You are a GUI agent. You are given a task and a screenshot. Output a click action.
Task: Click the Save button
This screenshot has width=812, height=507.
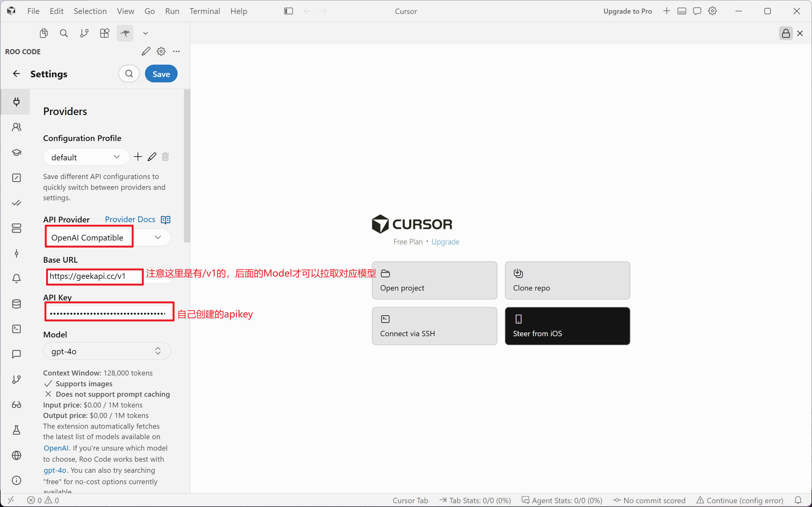[x=161, y=74]
